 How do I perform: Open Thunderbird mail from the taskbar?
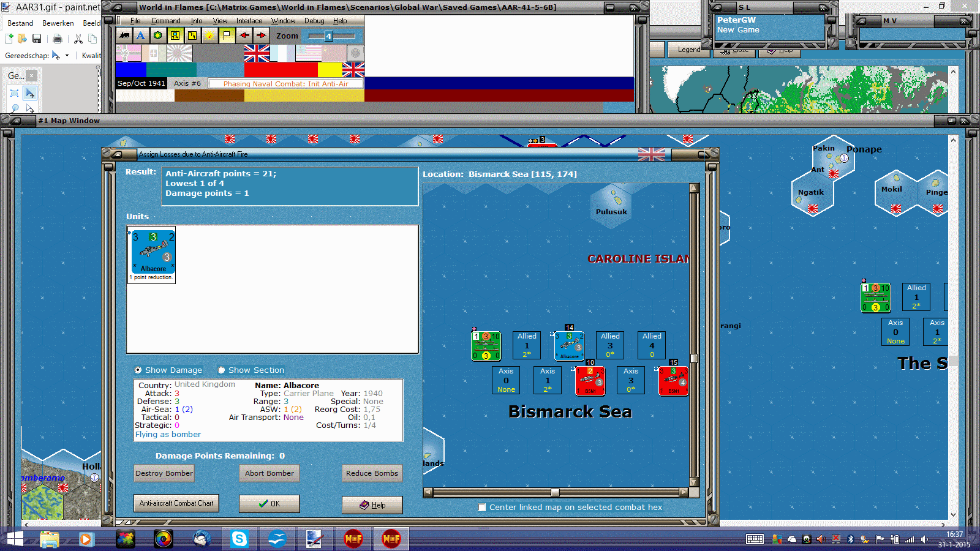202,539
